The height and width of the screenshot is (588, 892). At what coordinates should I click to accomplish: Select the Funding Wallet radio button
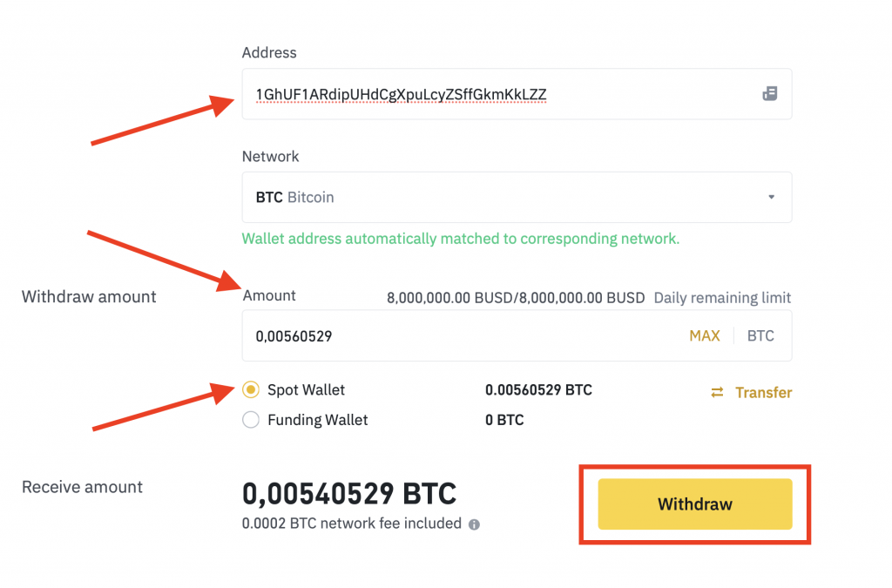(251, 420)
